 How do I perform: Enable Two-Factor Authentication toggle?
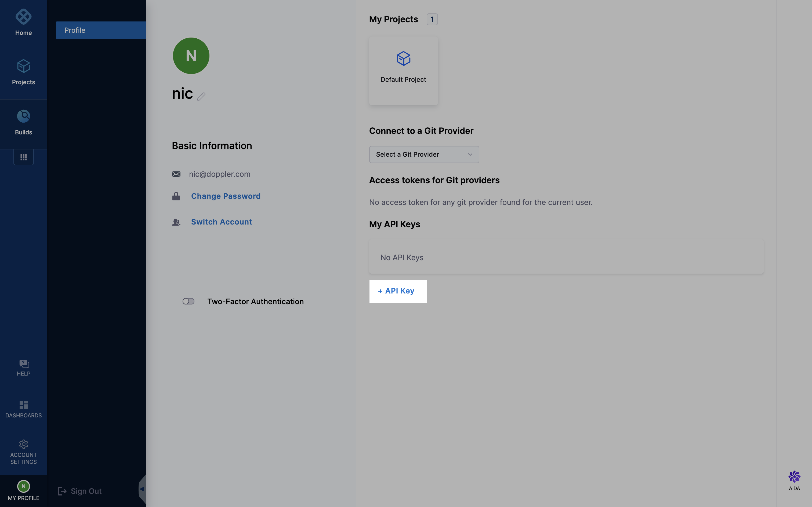click(188, 301)
